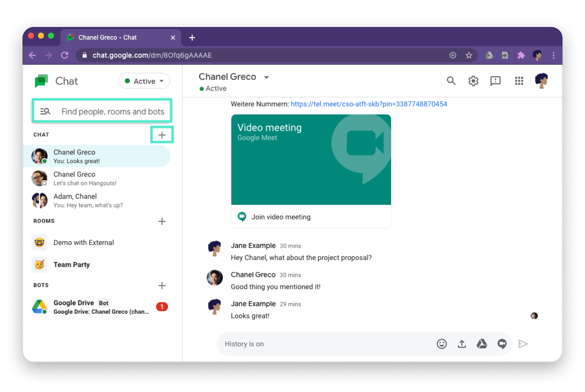The image size is (585, 392).
Task: Send feedback with the exclamation speech icon
Action: [x=495, y=81]
